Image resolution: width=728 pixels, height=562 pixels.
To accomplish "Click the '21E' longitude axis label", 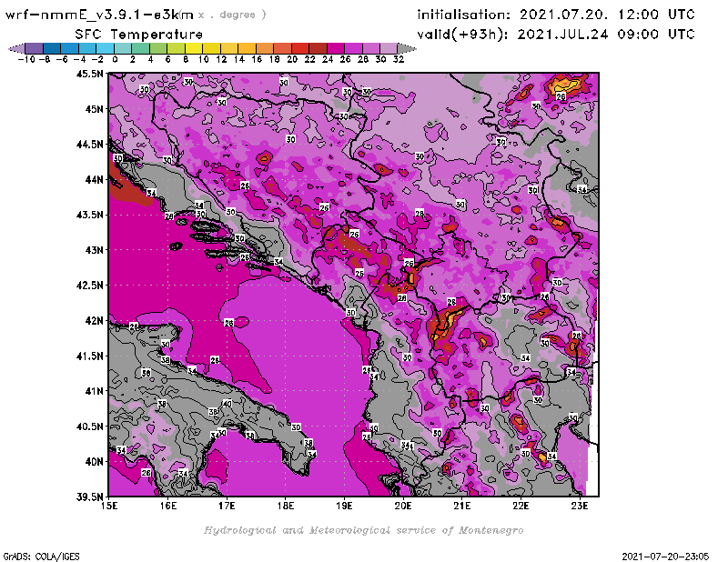I will [462, 506].
